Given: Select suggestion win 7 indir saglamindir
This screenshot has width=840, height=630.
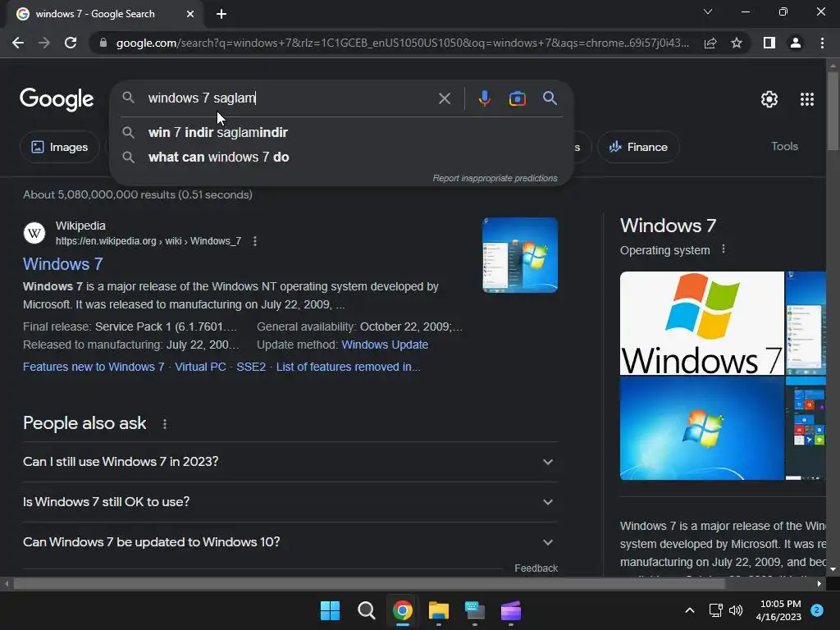Looking at the screenshot, I should (x=341, y=132).
